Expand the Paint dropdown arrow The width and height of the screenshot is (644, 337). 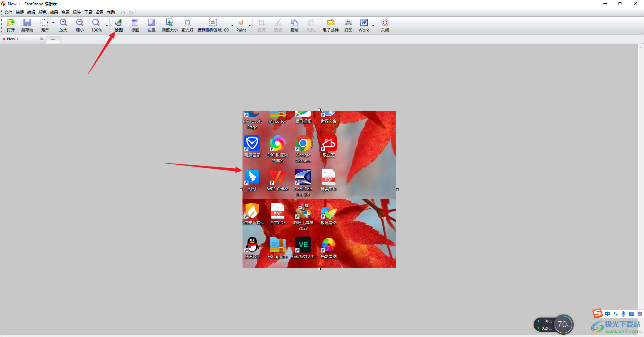pos(250,25)
